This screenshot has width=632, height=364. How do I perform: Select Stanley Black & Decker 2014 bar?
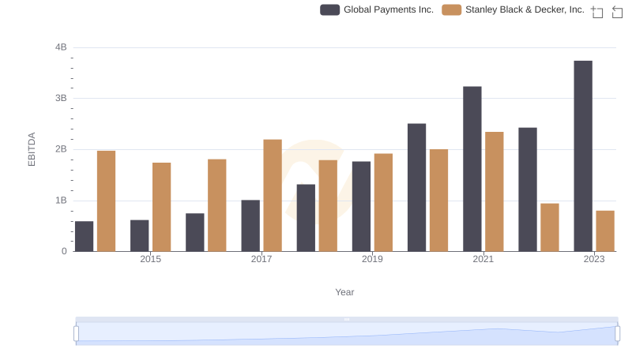107,201
